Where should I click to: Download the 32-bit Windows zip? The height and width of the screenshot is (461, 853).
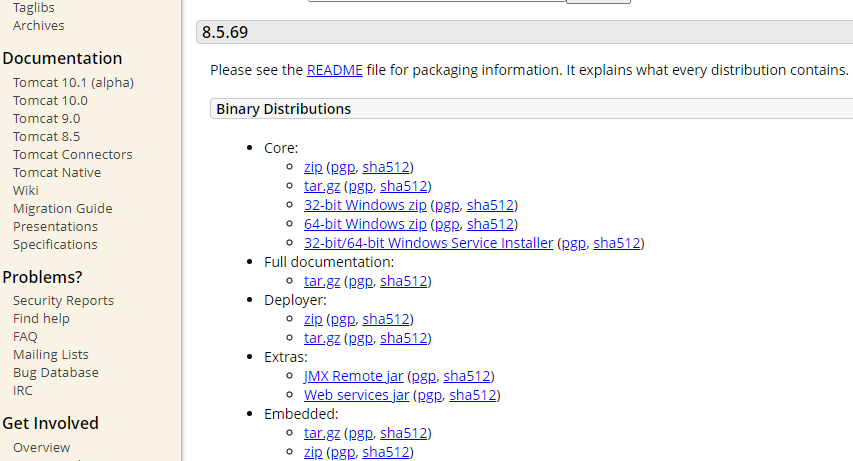(x=365, y=205)
